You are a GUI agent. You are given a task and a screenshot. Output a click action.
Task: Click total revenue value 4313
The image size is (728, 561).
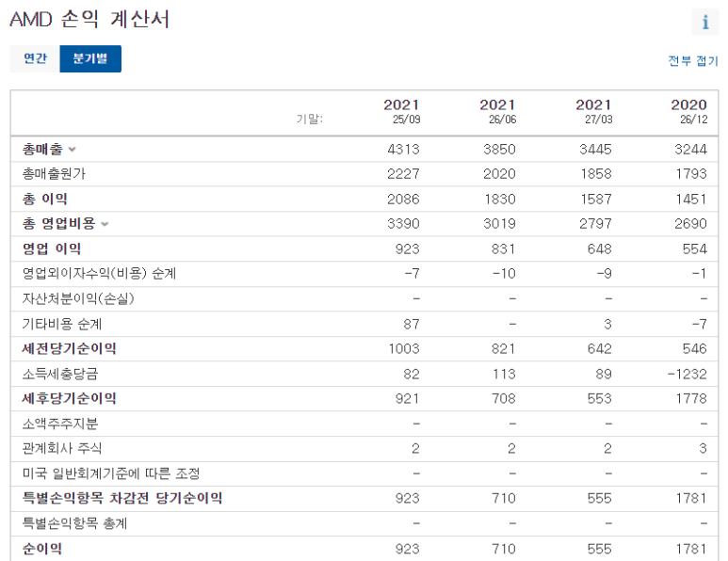[x=403, y=150]
